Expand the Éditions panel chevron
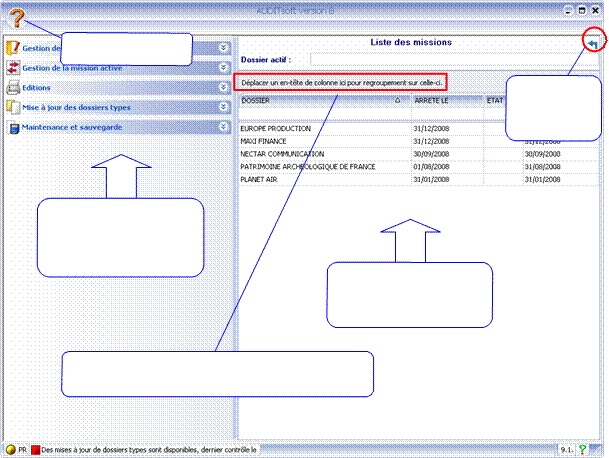609x458 pixels. (224, 87)
